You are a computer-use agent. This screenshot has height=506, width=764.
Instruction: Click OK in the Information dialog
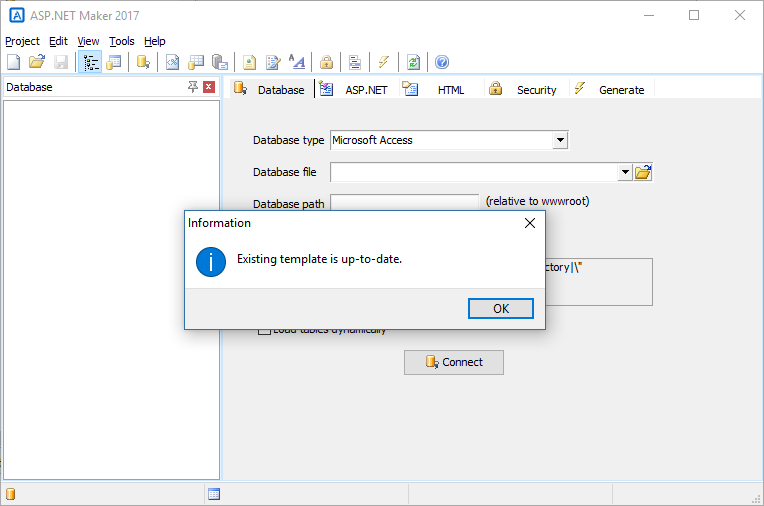point(501,309)
